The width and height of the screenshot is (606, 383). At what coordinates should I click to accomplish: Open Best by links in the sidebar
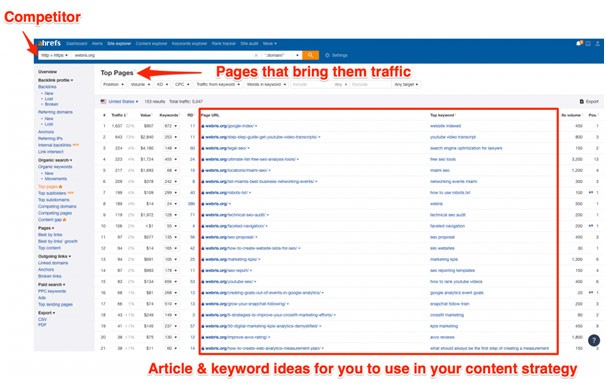[x=50, y=235]
